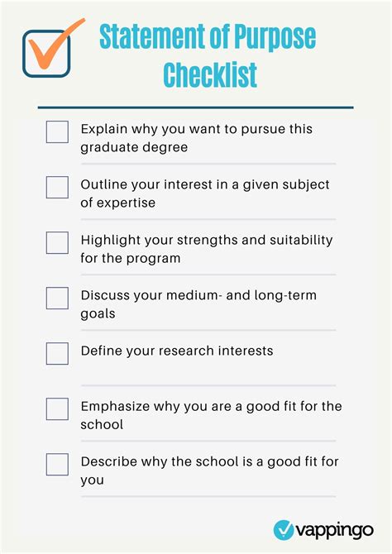Tick the 'Highlight your strengths' checkbox
Image resolution: width=392 pixels, height=554 pixels.
[x=57, y=243]
